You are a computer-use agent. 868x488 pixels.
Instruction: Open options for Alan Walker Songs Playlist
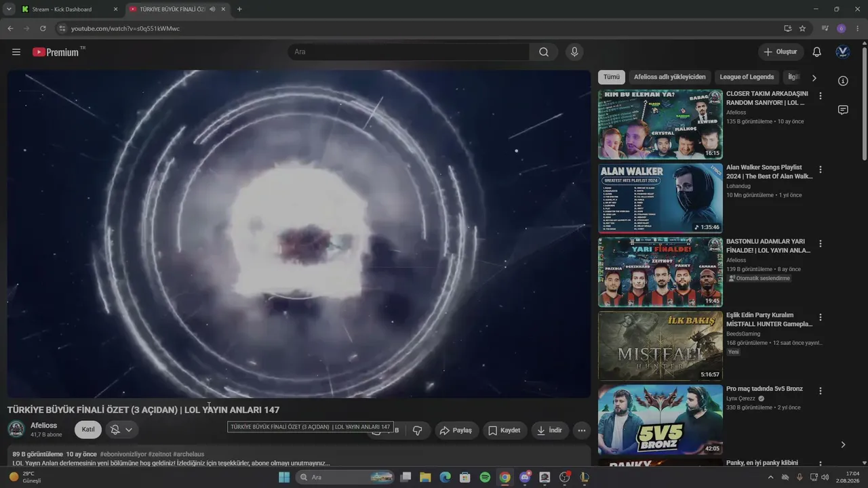click(821, 169)
